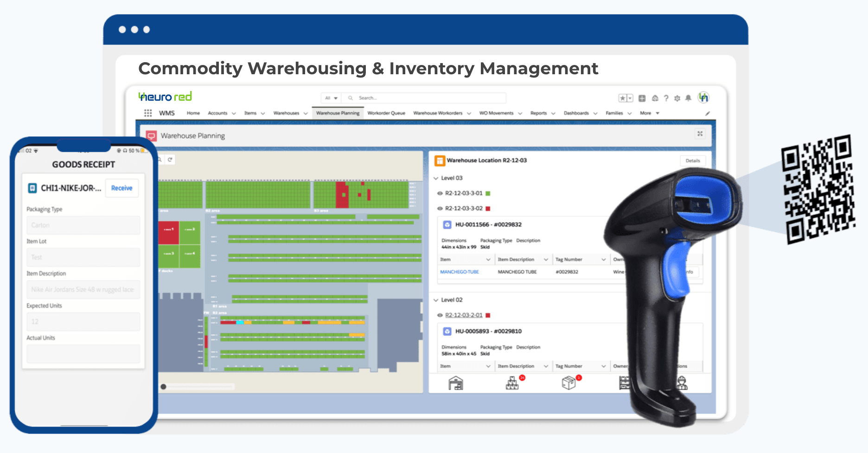868x453 pixels.
Task: Open Item column menu in HU-0005893 table
Action: (x=488, y=367)
